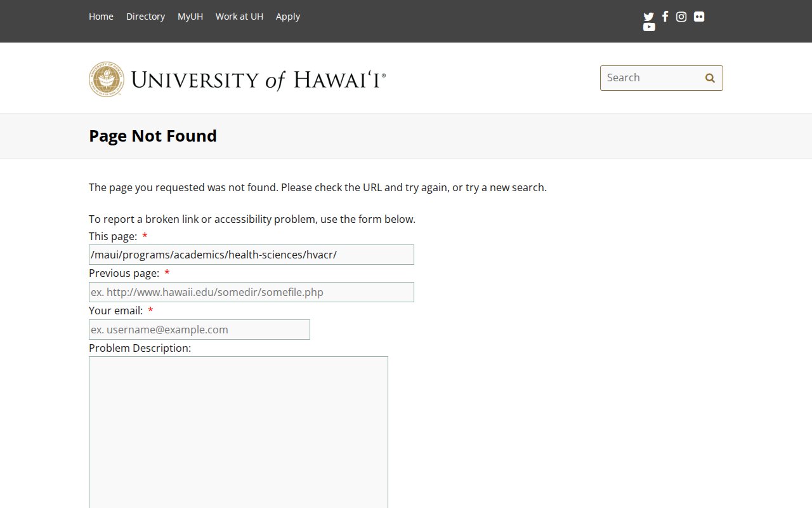Open the Directory menu item
The height and width of the screenshot is (508, 812).
point(145,17)
